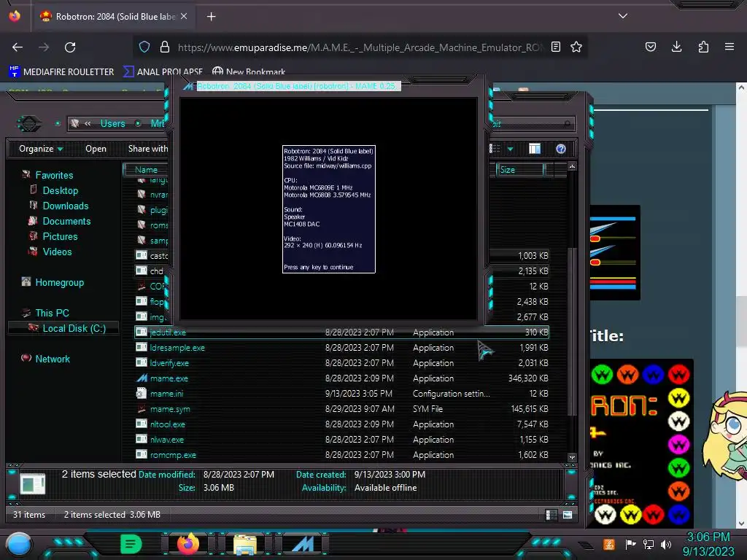Select romcmp.exe file
Image resolution: width=747 pixels, height=560 pixels.
pyautogui.click(x=172, y=455)
